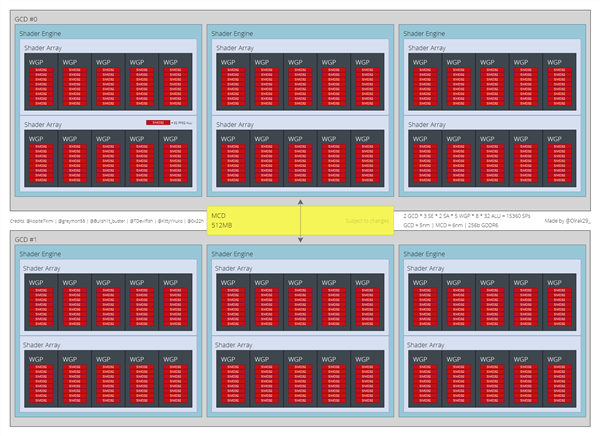The image size is (600, 436).
Task: Select the left Shader Engine label in GCD #1
Action: [x=42, y=254]
